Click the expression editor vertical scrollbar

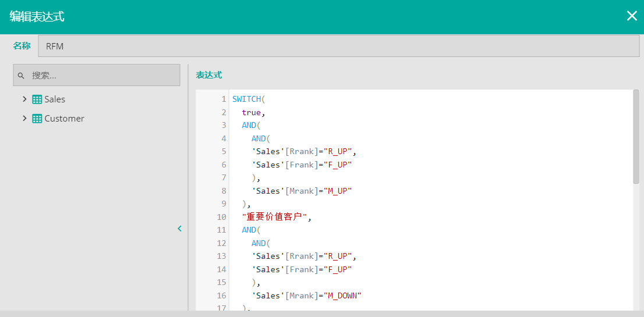[x=636, y=137]
